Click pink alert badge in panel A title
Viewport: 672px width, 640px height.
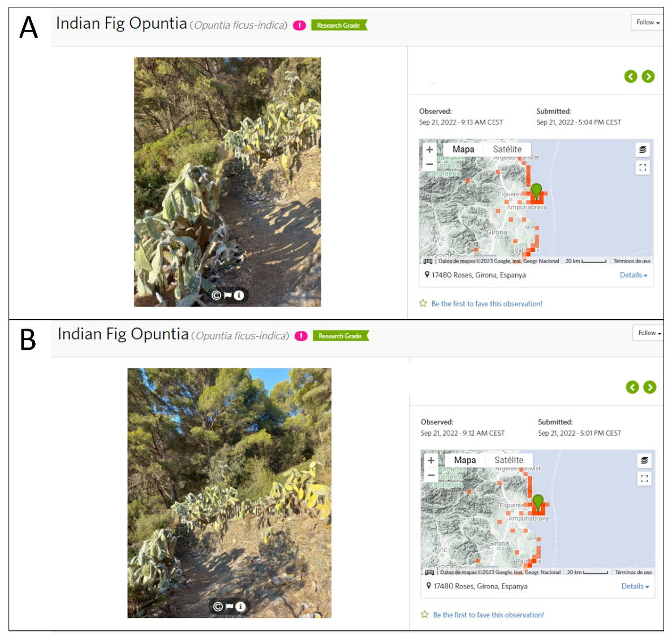tap(299, 25)
